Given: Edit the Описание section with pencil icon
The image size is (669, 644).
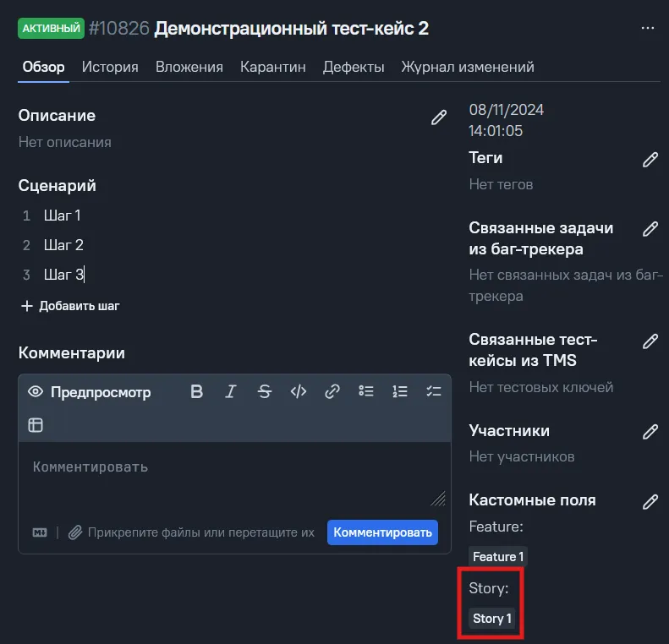Looking at the screenshot, I should (439, 117).
